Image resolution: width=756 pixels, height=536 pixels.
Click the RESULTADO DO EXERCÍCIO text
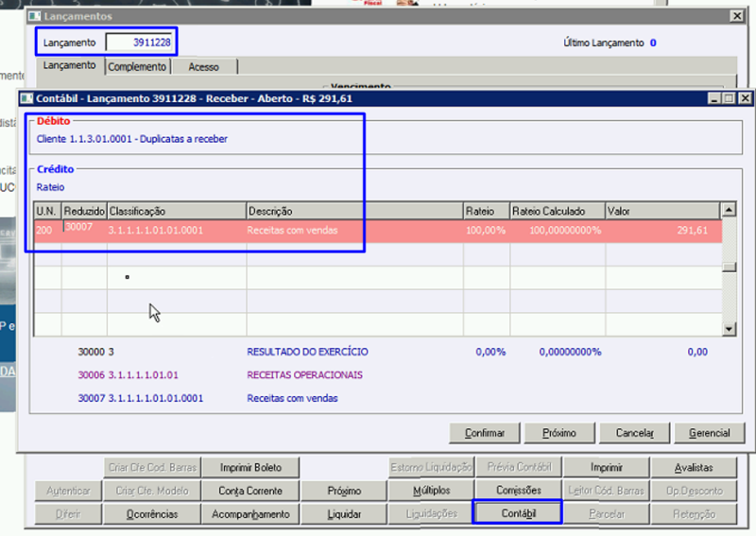[308, 352]
